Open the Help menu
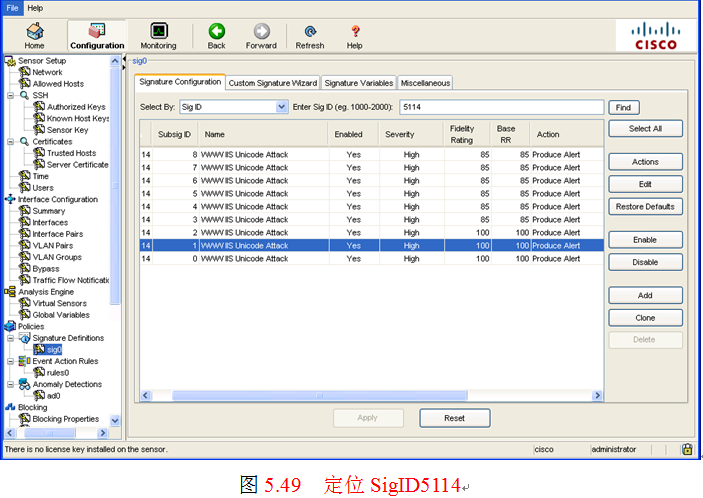703x498 pixels. (x=35, y=8)
